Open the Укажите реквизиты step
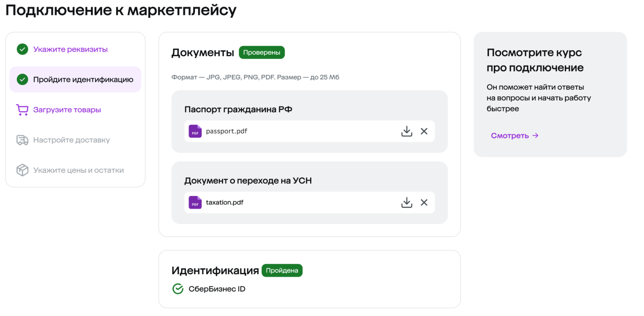 click(70, 49)
